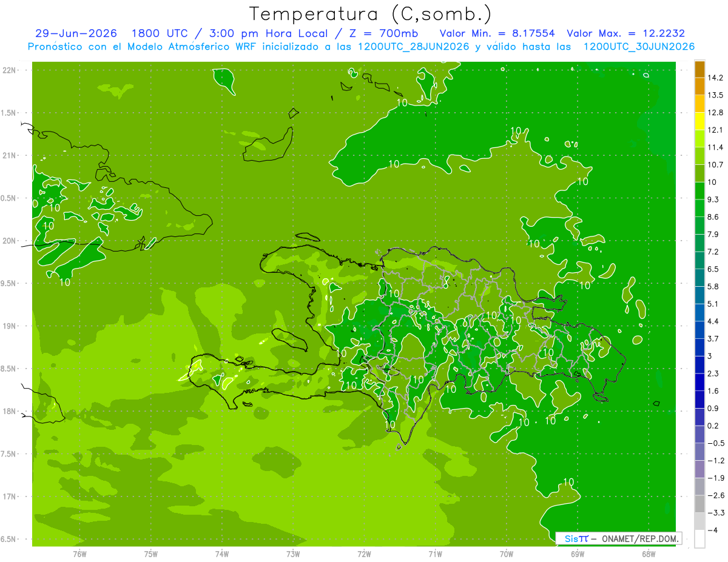The height and width of the screenshot is (562, 728).
Task: Click the "74W" longitude axis label
Action: pyautogui.click(x=222, y=554)
